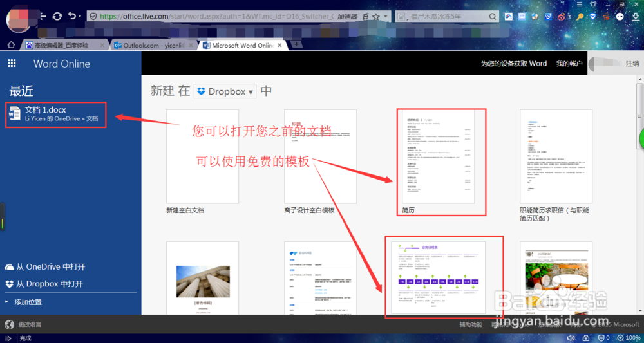Select 新建空白文档 template thumbnail

tap(202, 156)
